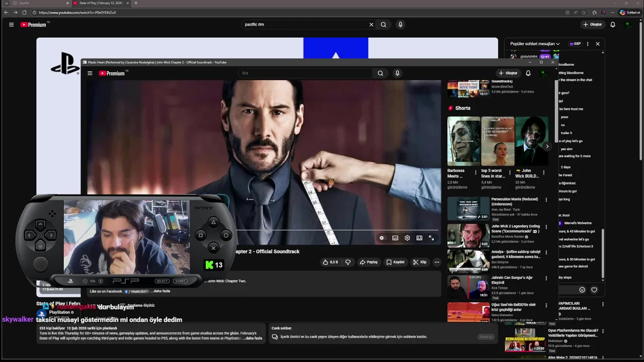The height and width of the screenshot is (362, 644).
Task: Open the main browser hamburger guide menu
Action: click(11, 24)
